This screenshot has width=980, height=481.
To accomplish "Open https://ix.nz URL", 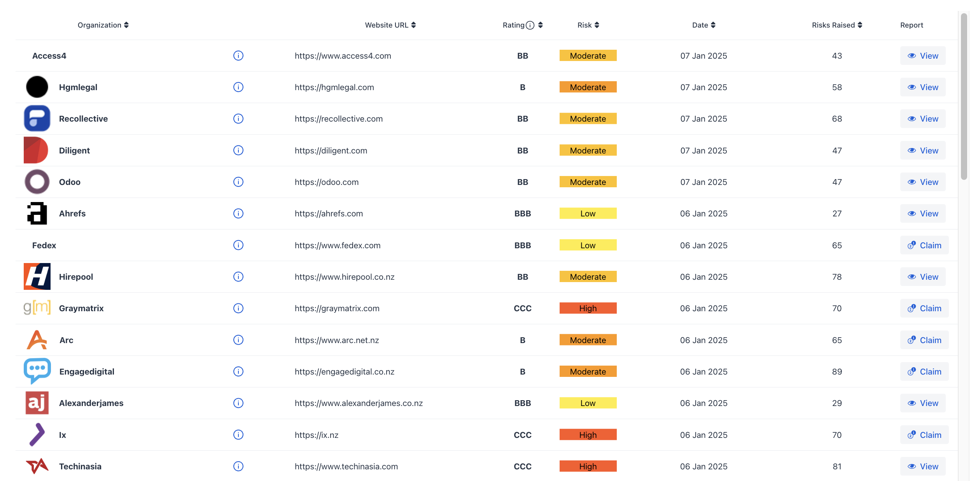I will (317, 435).
